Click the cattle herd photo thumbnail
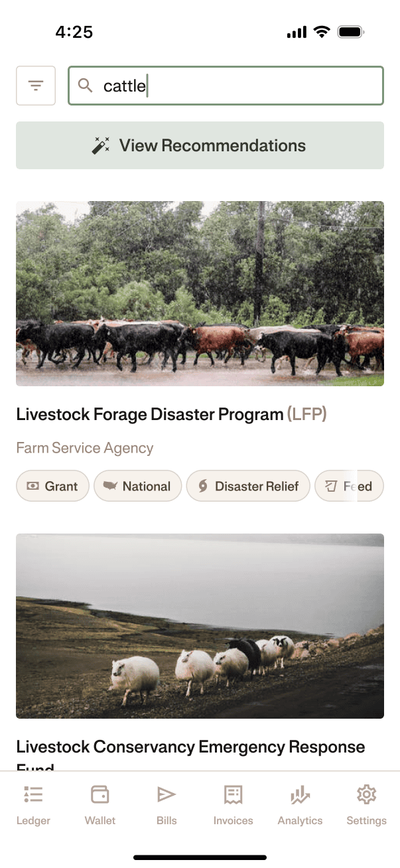This screenshot has width=400, height=868. (x=200, y=293)
